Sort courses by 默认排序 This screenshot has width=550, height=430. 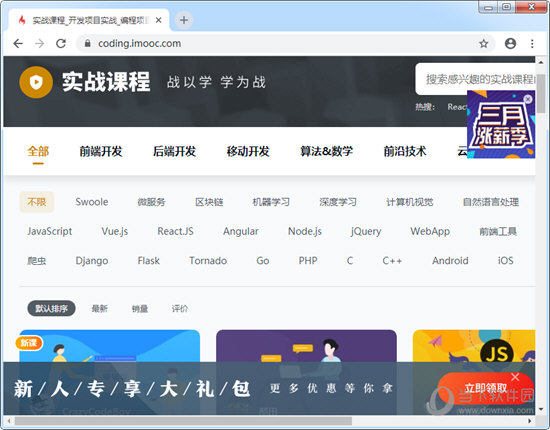click(52, 309)
